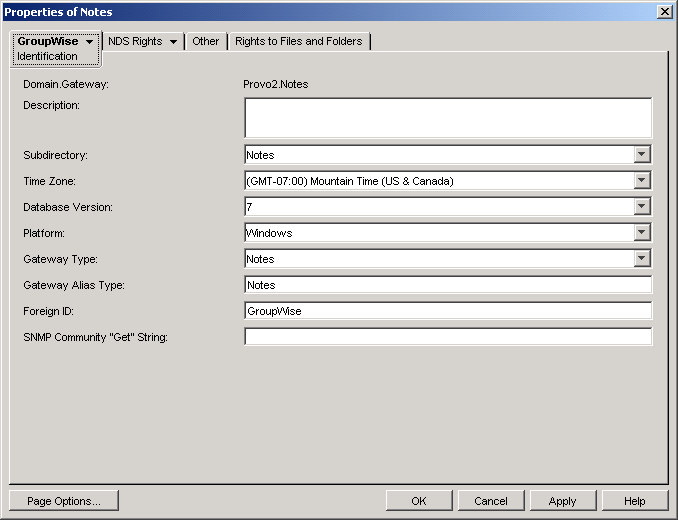Expand the Platform dropdown arrow
Screen dimensions: 678x520
[x=642, y=232]
